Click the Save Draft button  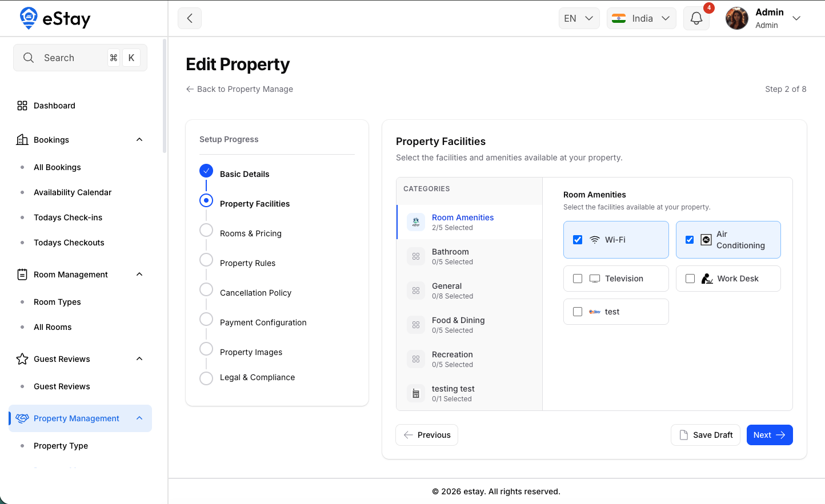[x=706, y=435]
